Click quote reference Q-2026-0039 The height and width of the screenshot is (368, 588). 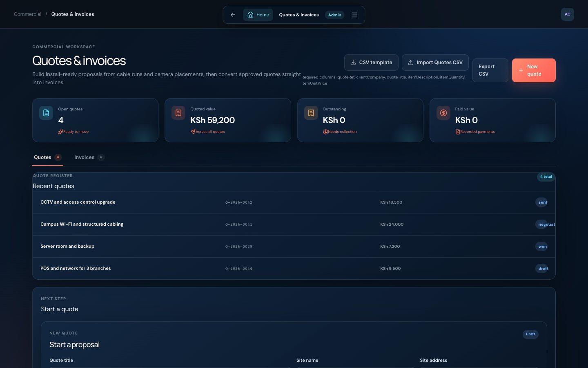click(x=239, y=247)
